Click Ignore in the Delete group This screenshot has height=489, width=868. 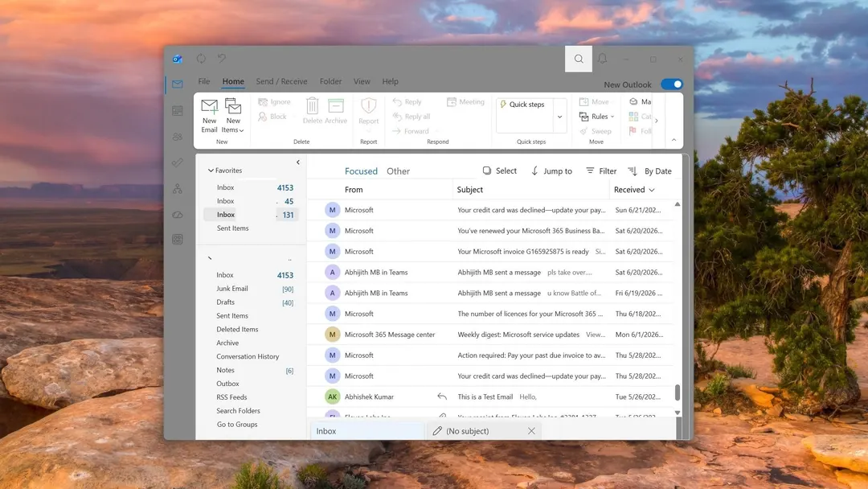click(275, 102)
